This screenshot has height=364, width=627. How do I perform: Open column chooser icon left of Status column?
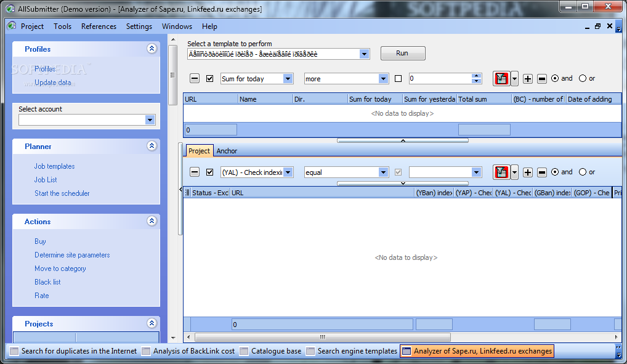coord(187,193)
